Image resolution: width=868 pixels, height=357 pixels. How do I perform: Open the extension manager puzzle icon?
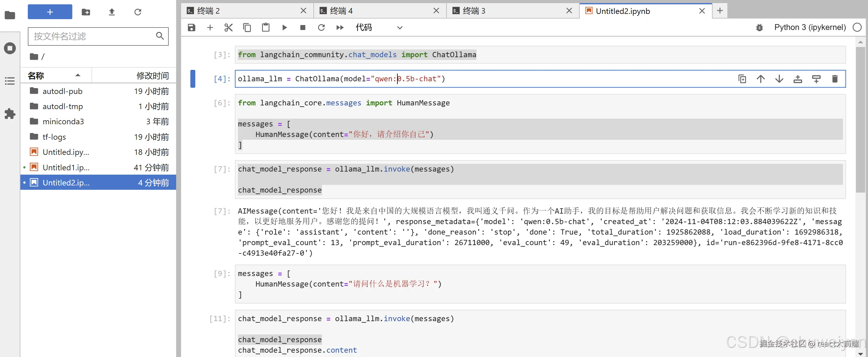tap(10, 114)
